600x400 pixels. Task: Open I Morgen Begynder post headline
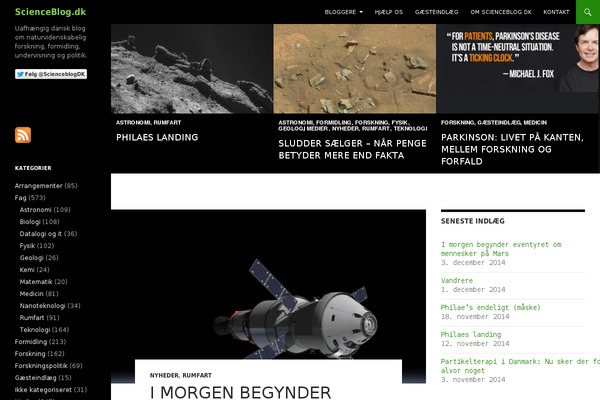[x=240, y=392]
